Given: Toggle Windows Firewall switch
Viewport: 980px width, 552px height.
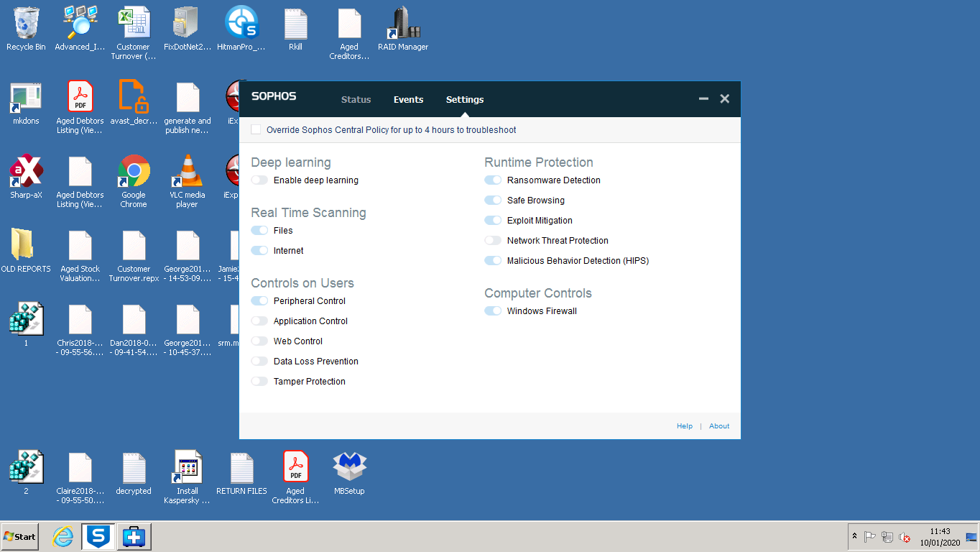Looking at the screenshot, I should (493, 311).
